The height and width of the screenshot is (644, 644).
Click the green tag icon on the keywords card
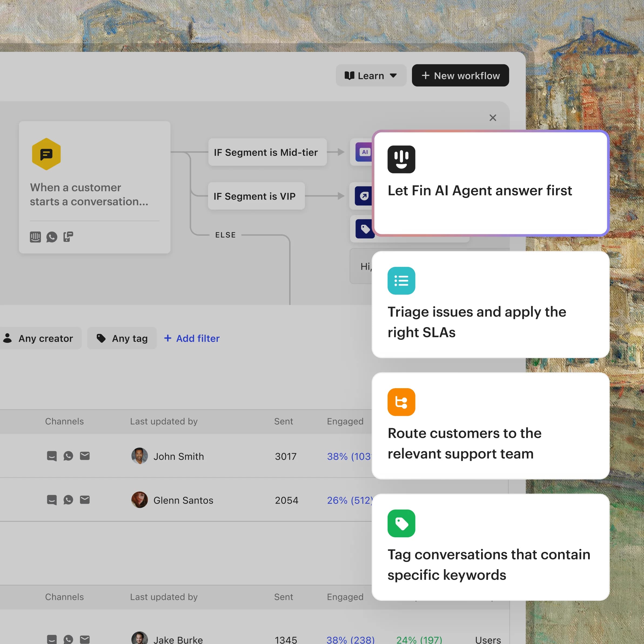(x=401, y=523)
